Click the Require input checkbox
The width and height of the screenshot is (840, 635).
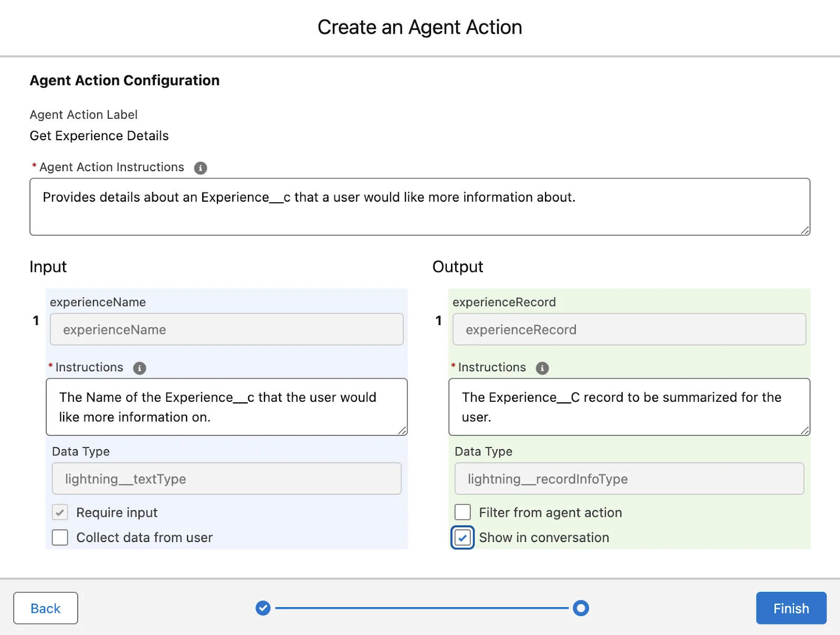(x=59, y=512)
